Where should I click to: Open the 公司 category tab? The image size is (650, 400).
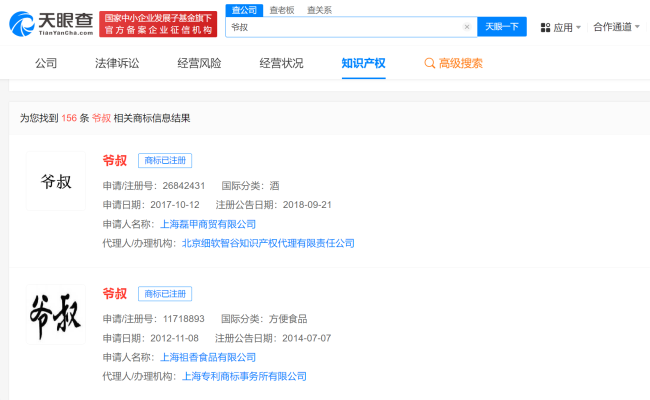(46, 63)
